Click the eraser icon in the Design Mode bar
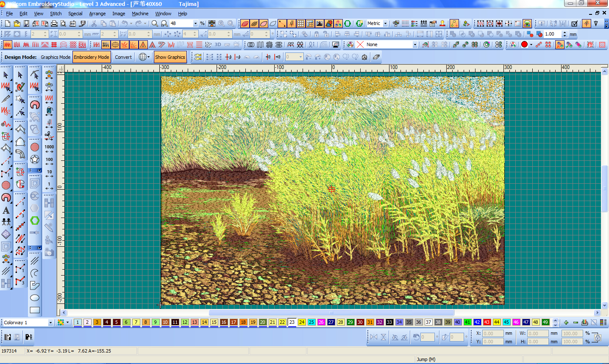Viewport: 609px width, 364px height. (376, 57)
